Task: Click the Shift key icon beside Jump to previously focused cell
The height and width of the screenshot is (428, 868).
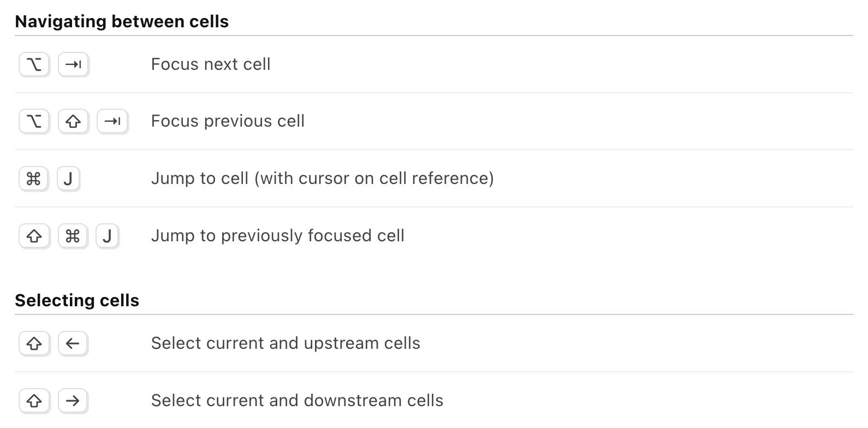Action: pyautogui.click(x=34, y=236)
